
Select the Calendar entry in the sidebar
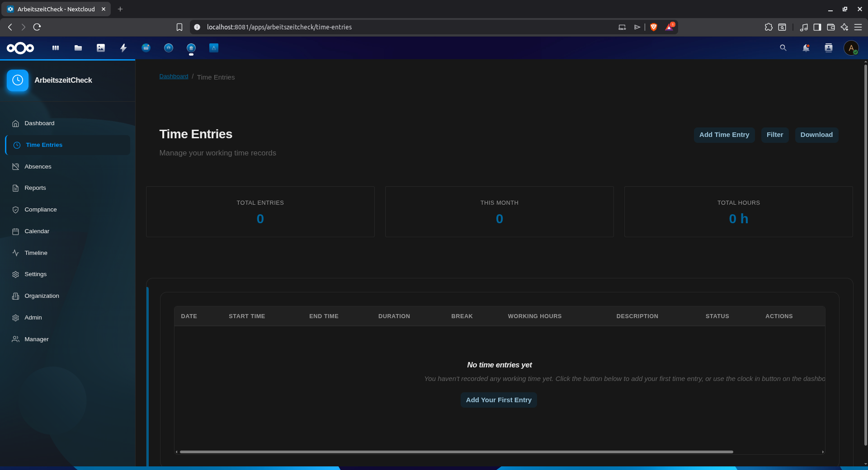(x=37, y=231)
